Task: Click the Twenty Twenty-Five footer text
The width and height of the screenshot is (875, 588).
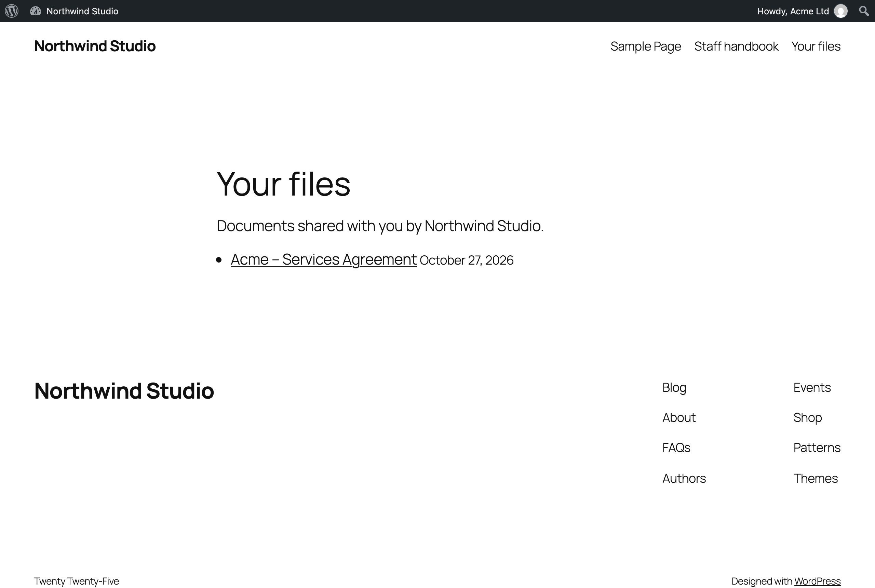Action: click(x=77, y=581)
